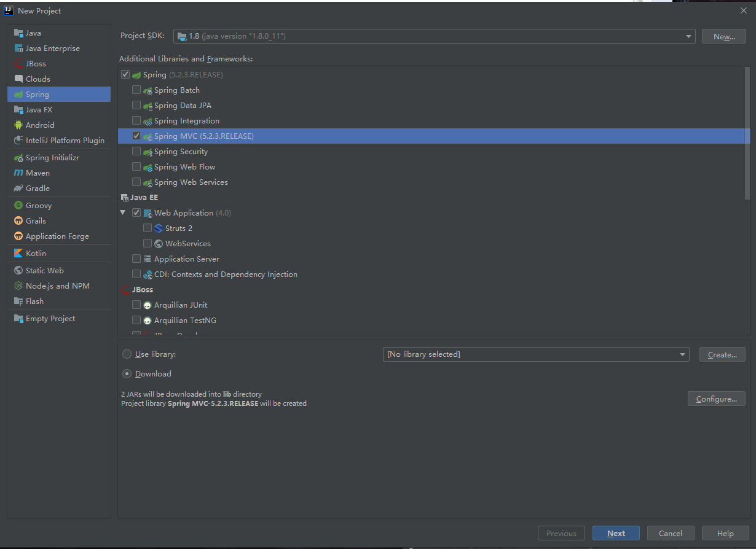Click the Application Server icon
The height and width of the screenshot is (549, 756).
[x=148, y=259]
